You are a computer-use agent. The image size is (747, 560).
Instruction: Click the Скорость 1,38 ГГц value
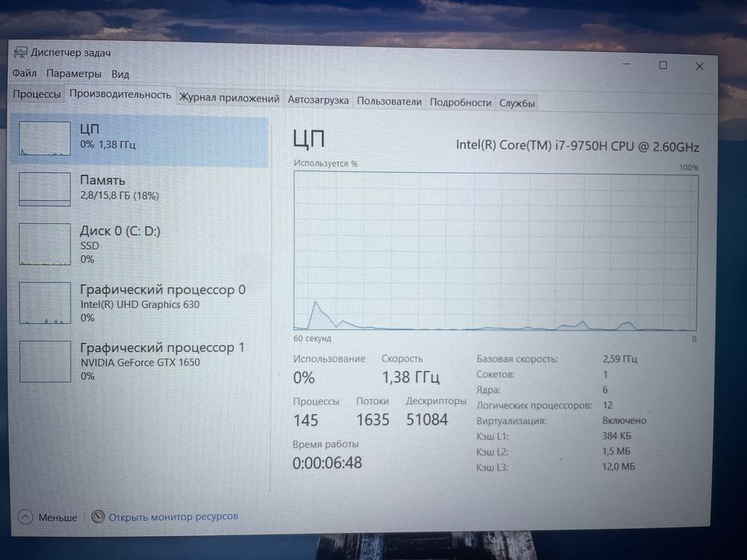(x=411, y=378)
